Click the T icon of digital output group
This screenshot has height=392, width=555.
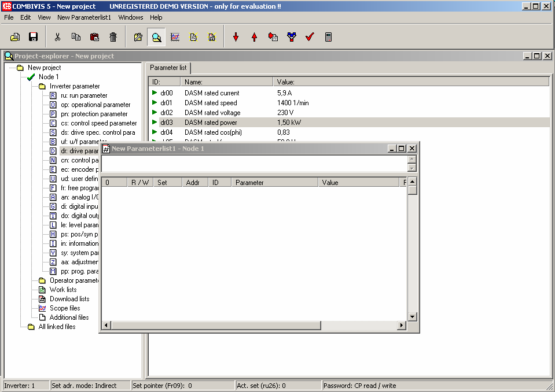[53, 216]
